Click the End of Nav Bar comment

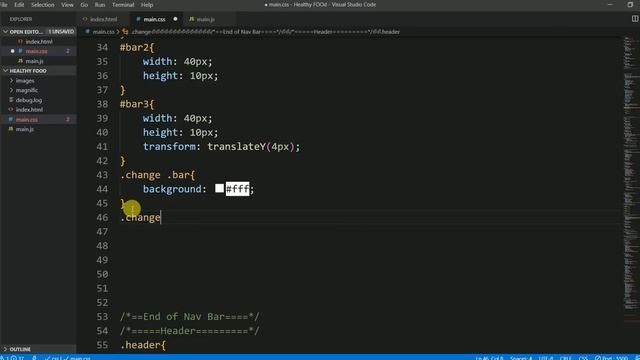pos(190,317)
